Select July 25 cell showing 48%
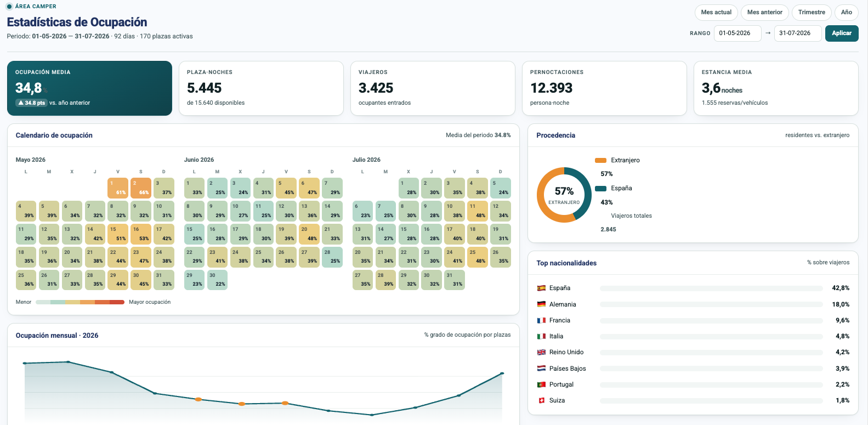868x425 pixels. tap(478, 257)
